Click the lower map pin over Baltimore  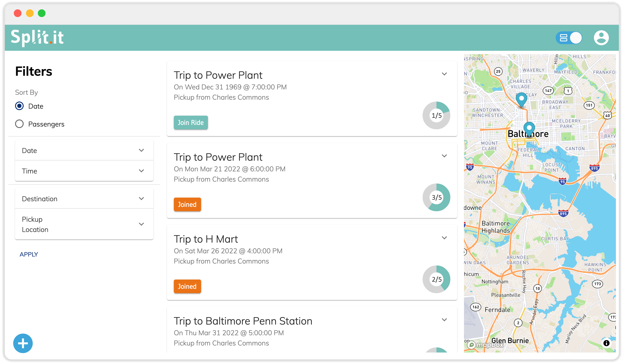[x=529, y=129]
